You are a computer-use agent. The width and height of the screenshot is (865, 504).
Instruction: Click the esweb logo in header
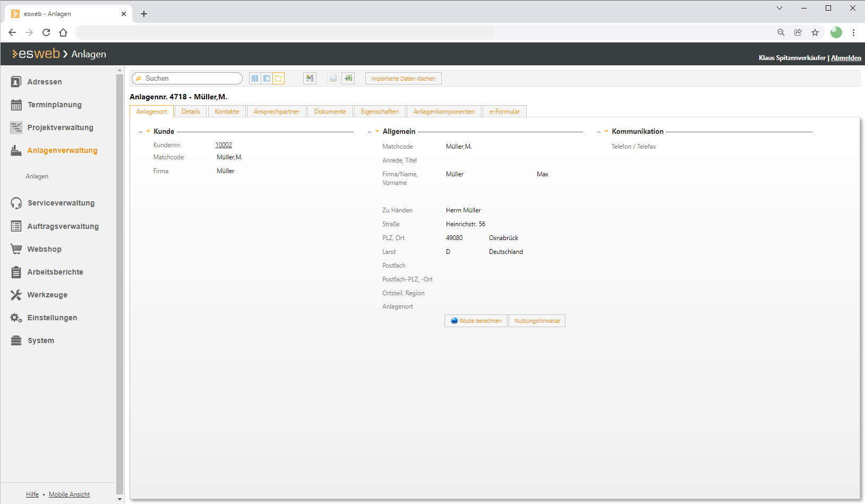coord(36,54)
